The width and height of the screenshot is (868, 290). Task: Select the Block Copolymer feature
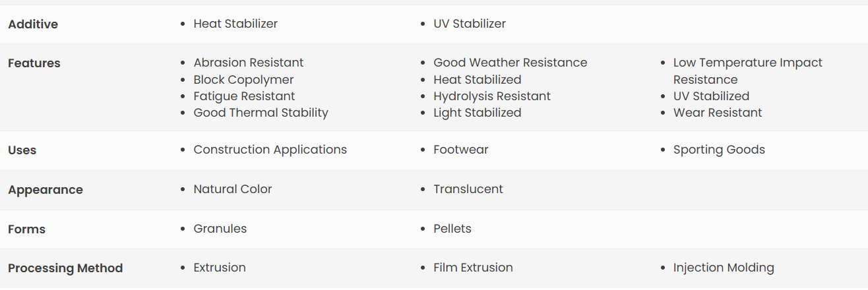click(243, 80)
